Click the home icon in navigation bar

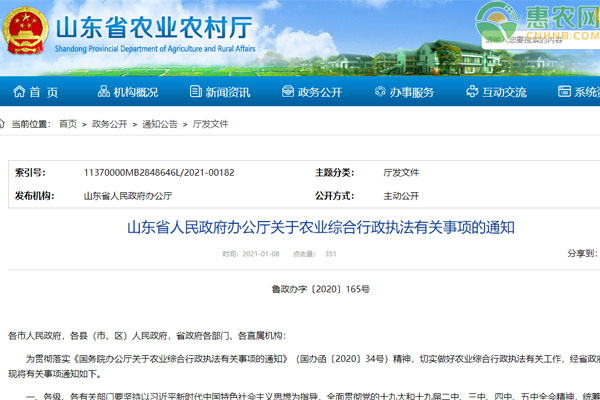[19, 91]
